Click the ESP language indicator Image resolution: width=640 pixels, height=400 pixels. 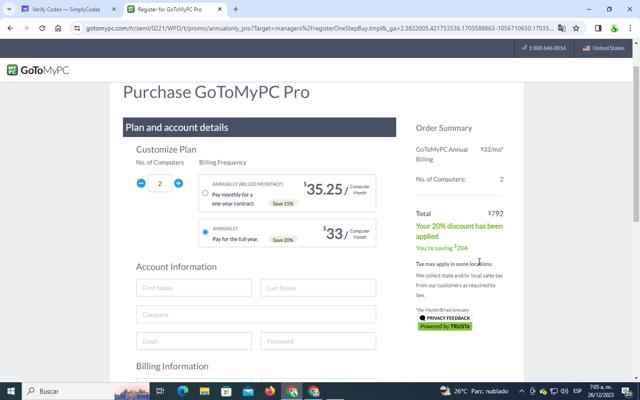[577, 391]
